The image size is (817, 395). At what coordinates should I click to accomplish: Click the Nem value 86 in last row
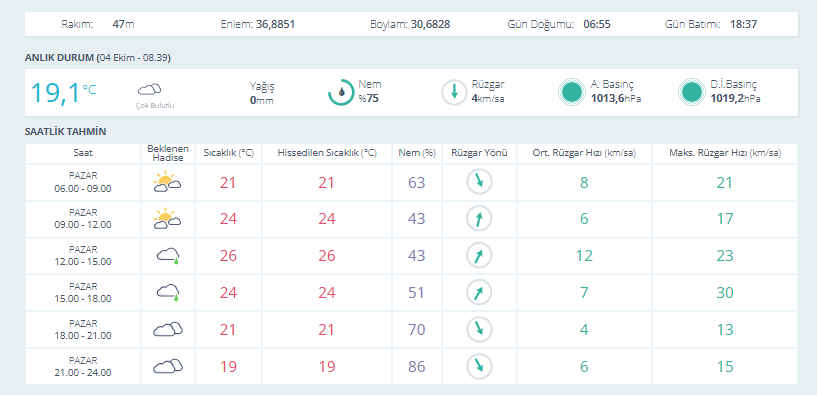[417, 366]
